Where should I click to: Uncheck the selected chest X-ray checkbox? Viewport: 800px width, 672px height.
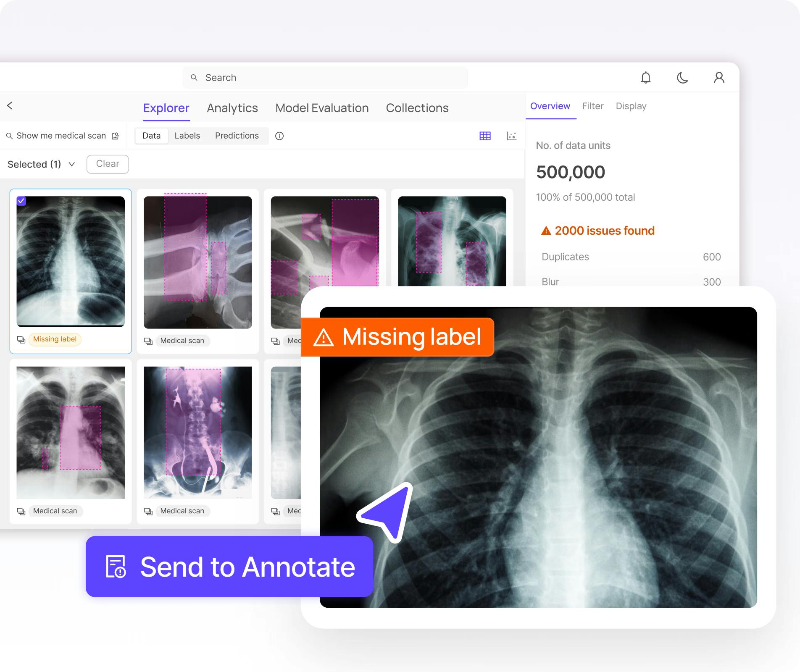click(x=21, y=201)
